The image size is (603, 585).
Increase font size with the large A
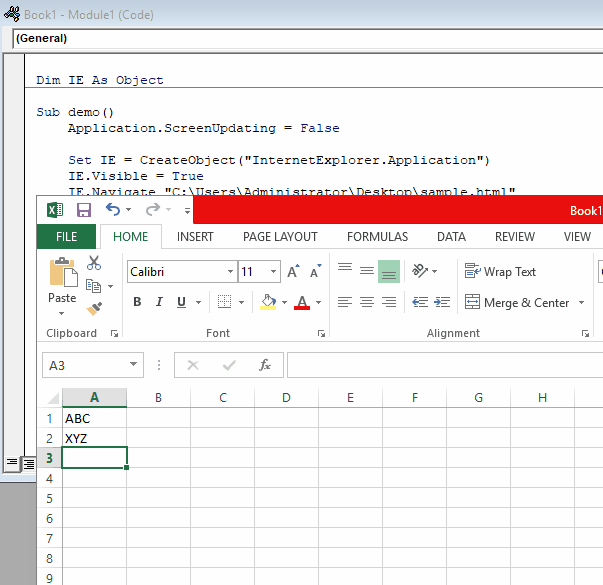[x=293, y=271]
